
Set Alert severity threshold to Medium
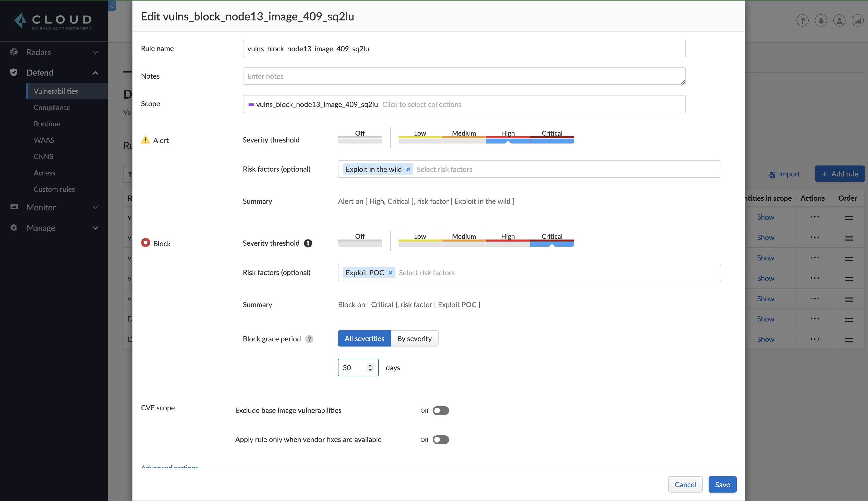[x=464, y=136]
